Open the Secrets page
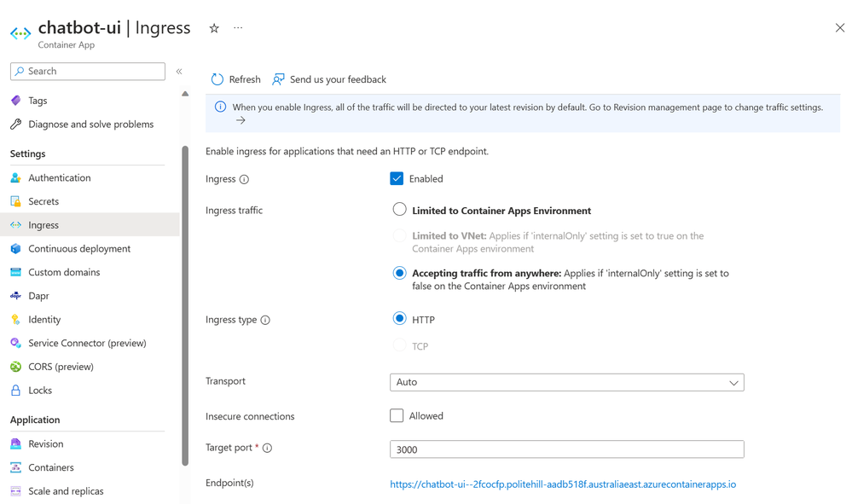 coord(43,201)
